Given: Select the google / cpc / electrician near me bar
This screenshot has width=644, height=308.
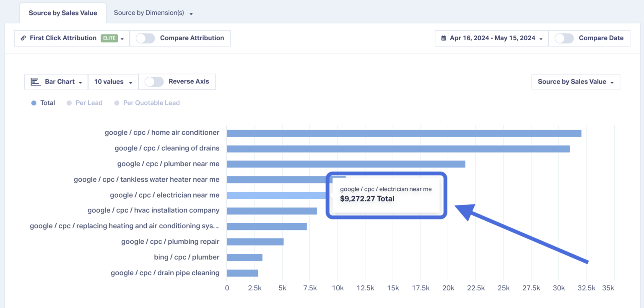Looking at the screenshot, I should point(273,195).
